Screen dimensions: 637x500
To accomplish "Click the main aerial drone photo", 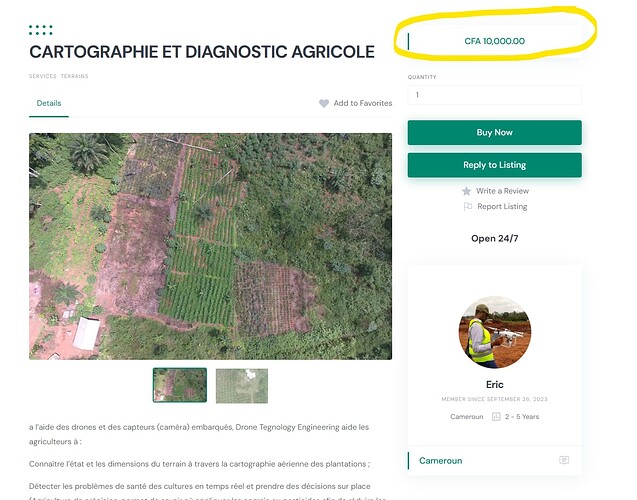I will [210, 246].
